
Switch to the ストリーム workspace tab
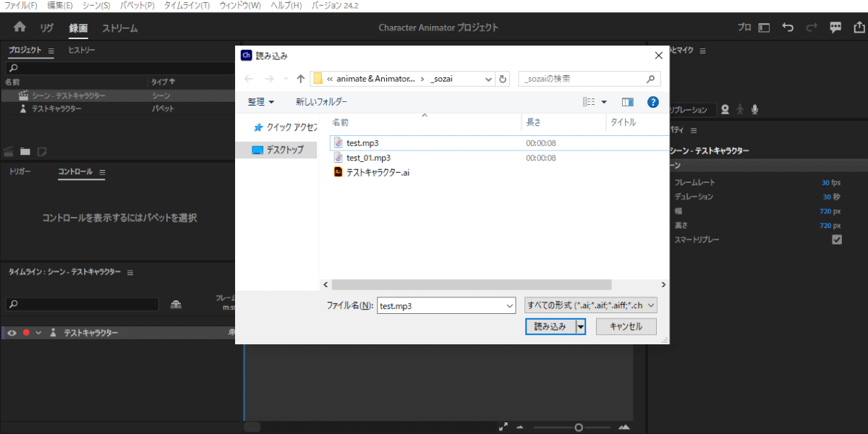(119, 28)
